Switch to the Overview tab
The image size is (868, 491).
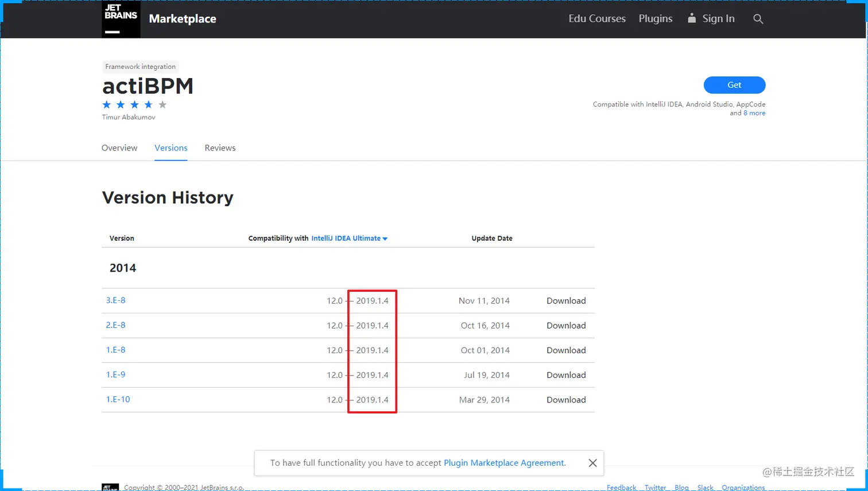pyautogui.click(x=119, y=148)
